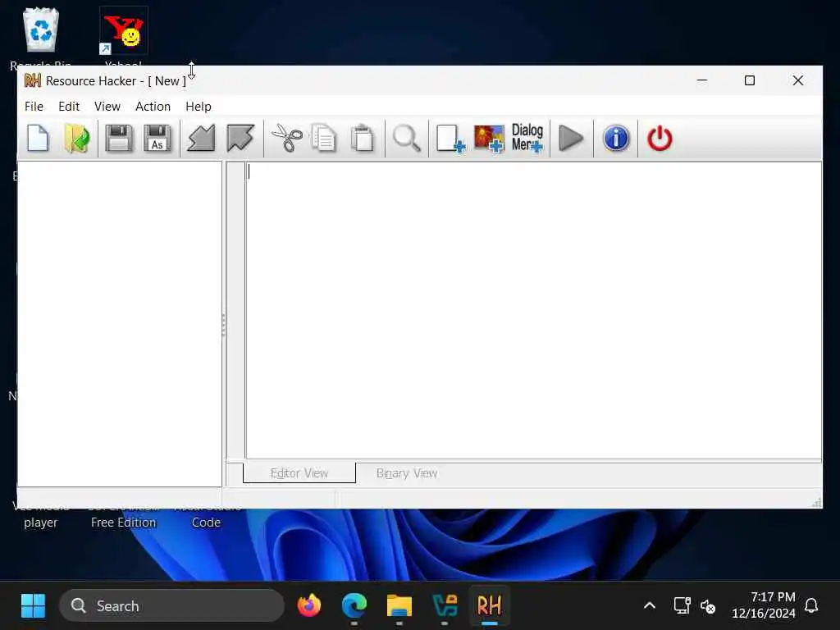
Task: Click the taskbar Search box
Action: [x=171, y=606]
